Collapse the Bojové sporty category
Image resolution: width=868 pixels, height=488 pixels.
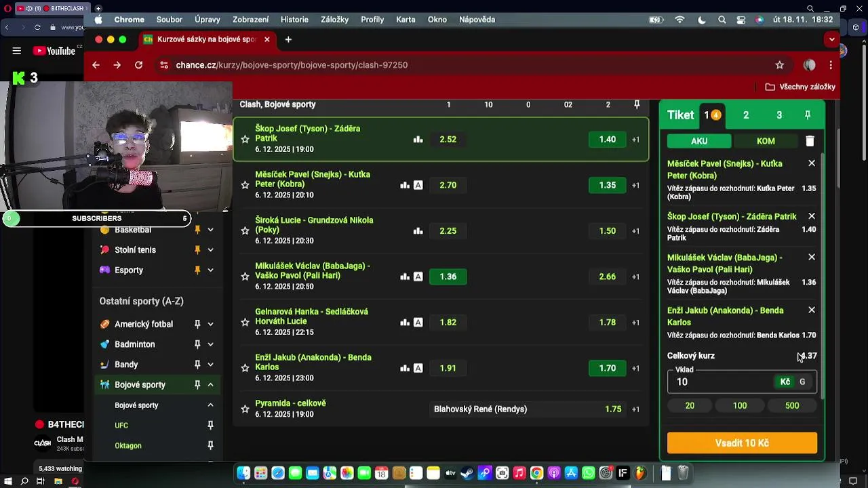coord(210,385)
